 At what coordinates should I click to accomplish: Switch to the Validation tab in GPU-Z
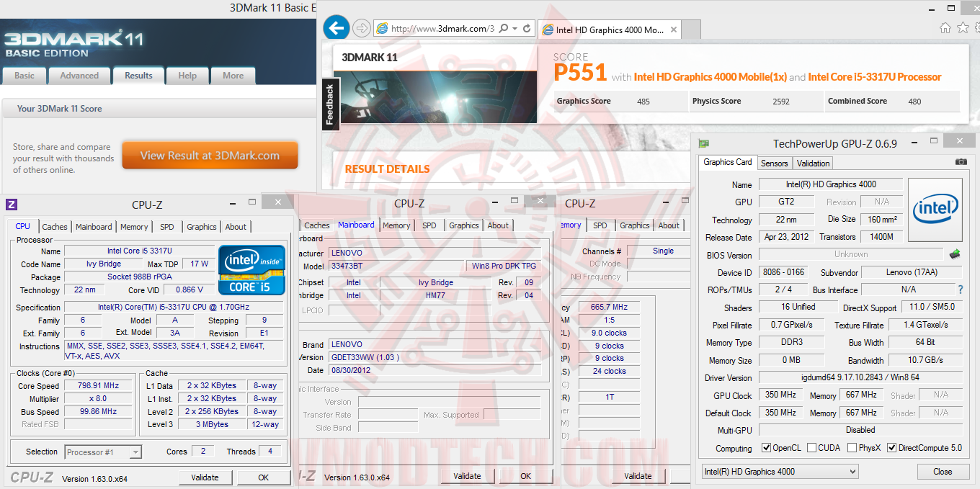(x=813, y=163)
